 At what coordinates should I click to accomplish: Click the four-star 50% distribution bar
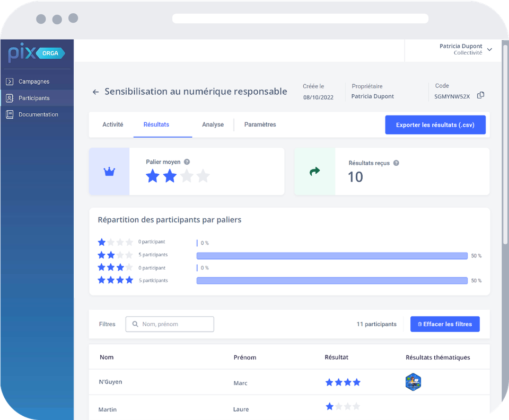(331, 281)
